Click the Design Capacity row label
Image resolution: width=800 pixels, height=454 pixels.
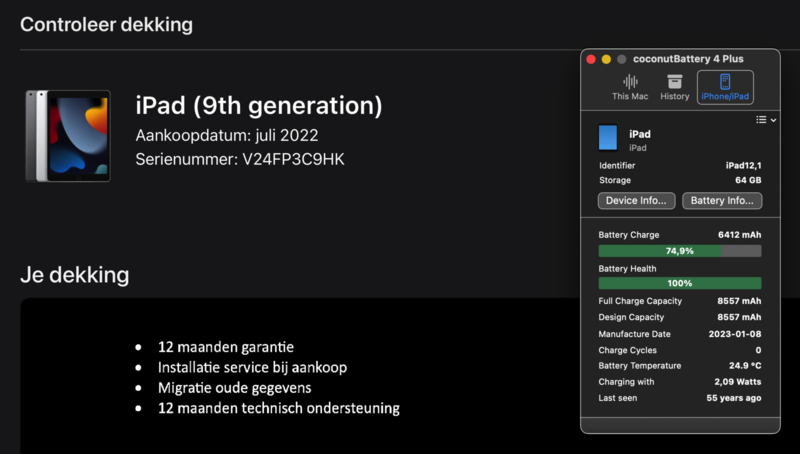(x=631, y=317)
